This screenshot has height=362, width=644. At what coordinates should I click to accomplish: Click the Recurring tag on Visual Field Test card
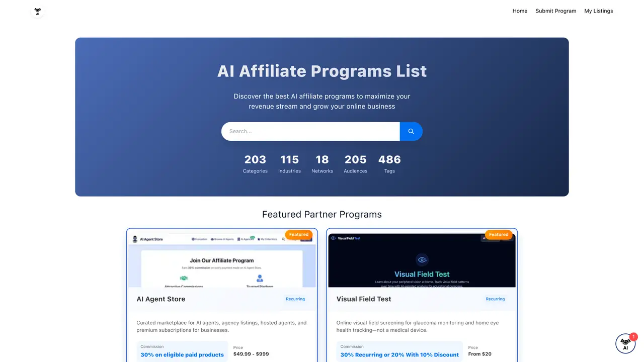tap(495, 299)
